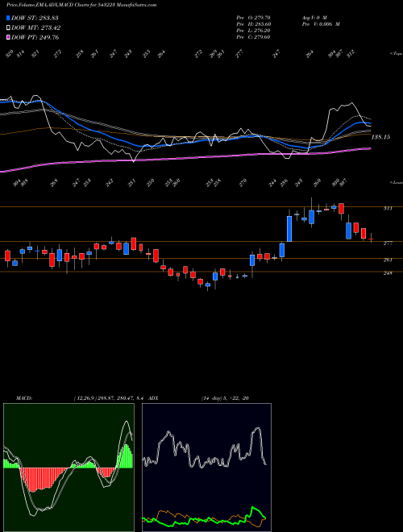The image size is (403, 532).
Task: Click the 311 price level label
Action: click(388, 208)
